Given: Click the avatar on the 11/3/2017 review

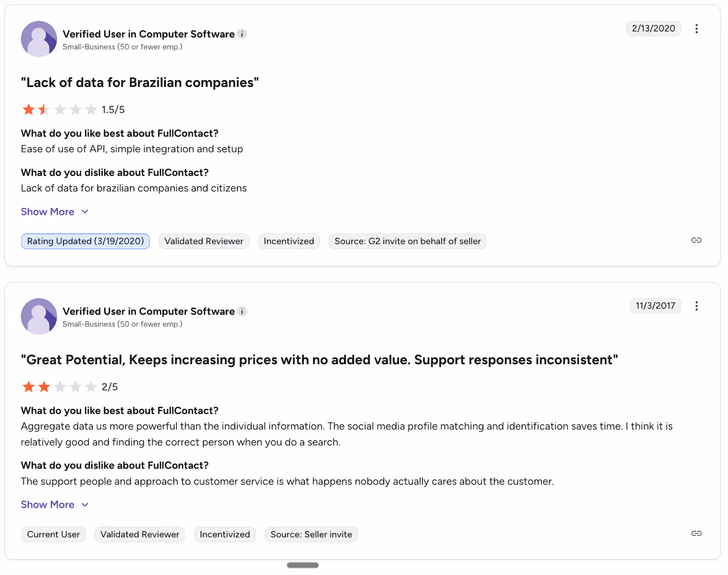Looking at the screenshot, I should [39, 316].
